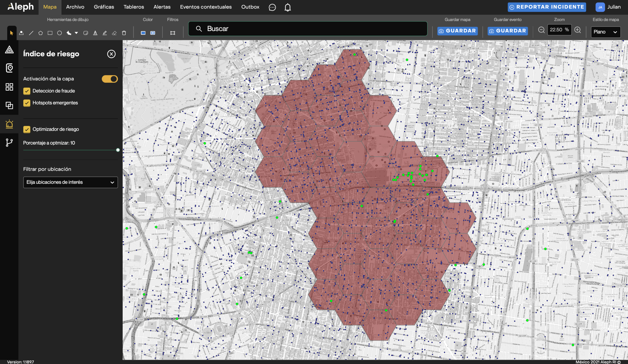
Task: Select the arrow pointer tool
Action: (x=12, y=33)
